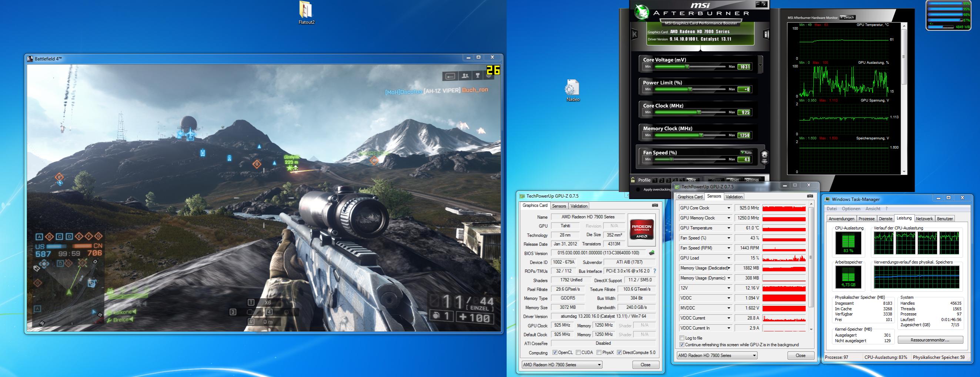Click the Power Limit slider handle
Viewport: 980px width, 377px height.
(690, 89)
